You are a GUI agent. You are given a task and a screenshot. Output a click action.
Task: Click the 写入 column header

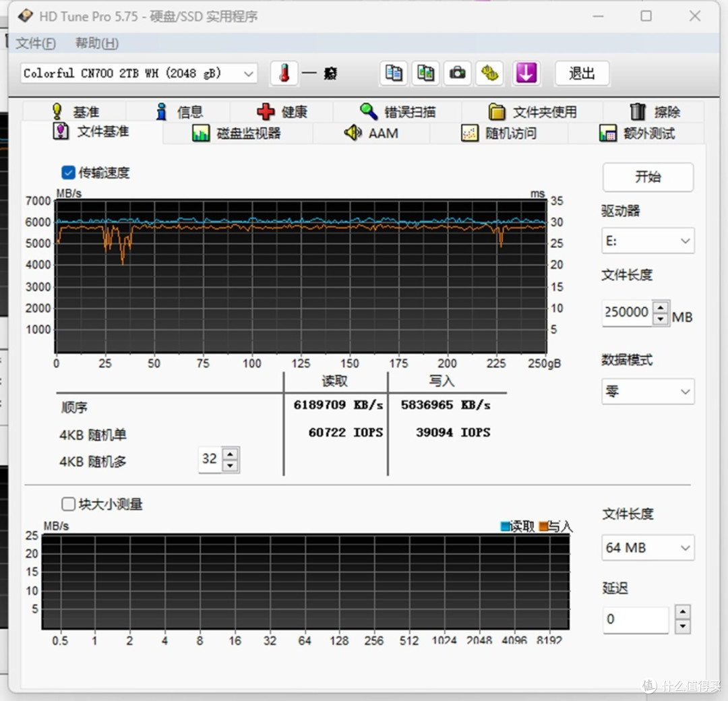(x=442, y=381)
